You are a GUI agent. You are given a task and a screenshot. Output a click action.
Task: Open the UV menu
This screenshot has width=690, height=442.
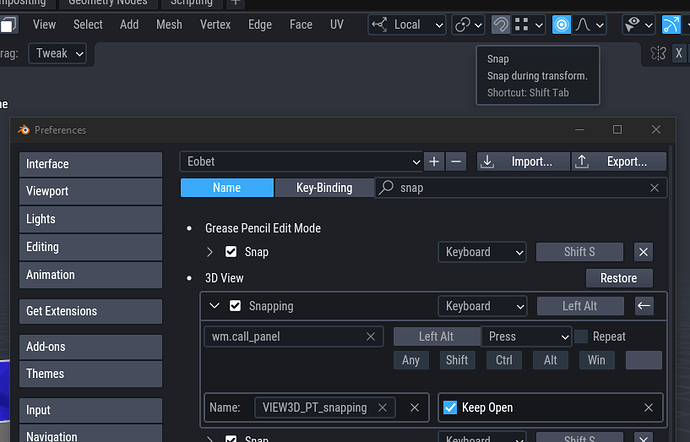(x=337, y=25)
